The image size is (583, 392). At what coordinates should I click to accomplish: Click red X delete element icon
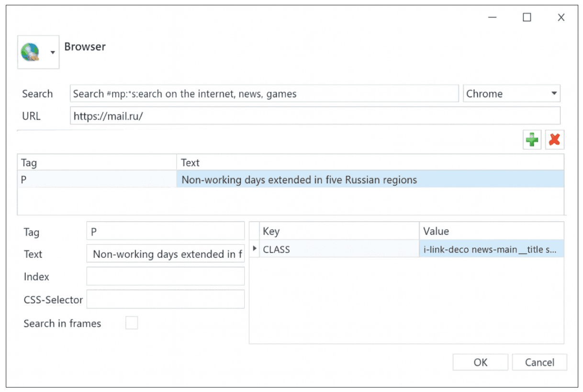(x=554, y=140)
